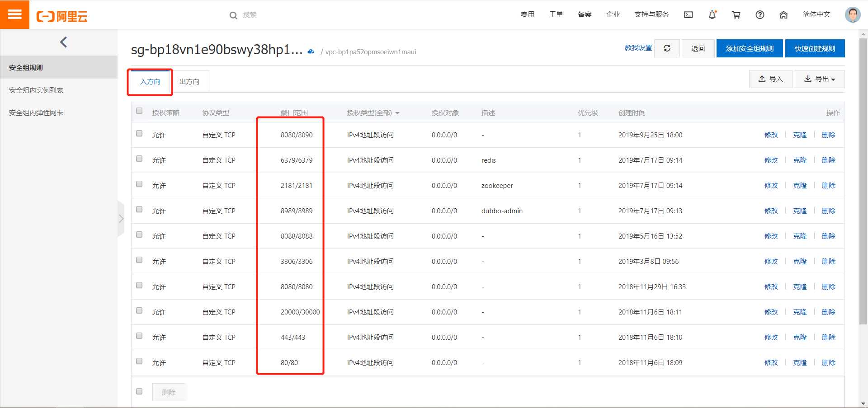The width and height of the screenshot is (868, 408).
Task: Select 安全组内实例列表 in the sidebar
Action: tap(59, 90)
